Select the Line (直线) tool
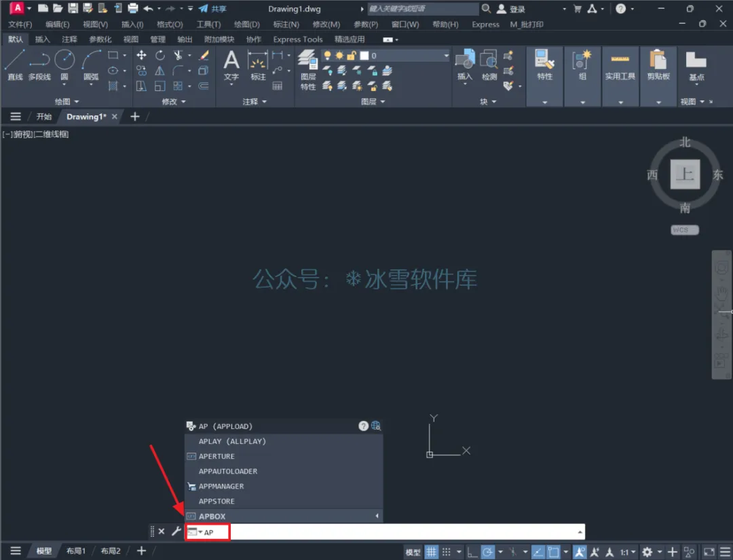 point(14,65)
